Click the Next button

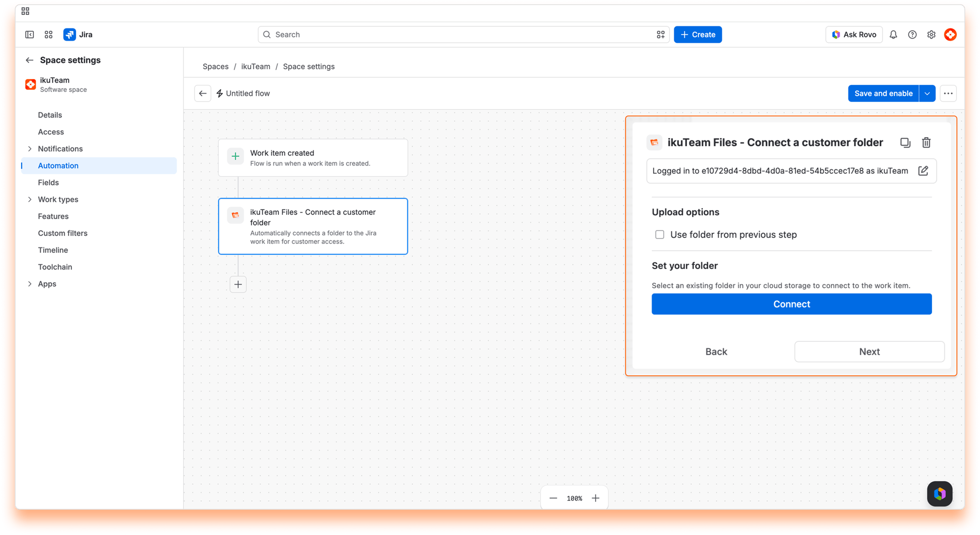pyautogui.click(x=869, y=351)
